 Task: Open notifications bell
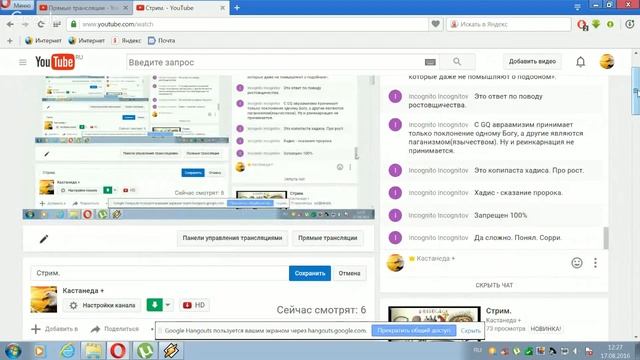click(x=580, y=62)
